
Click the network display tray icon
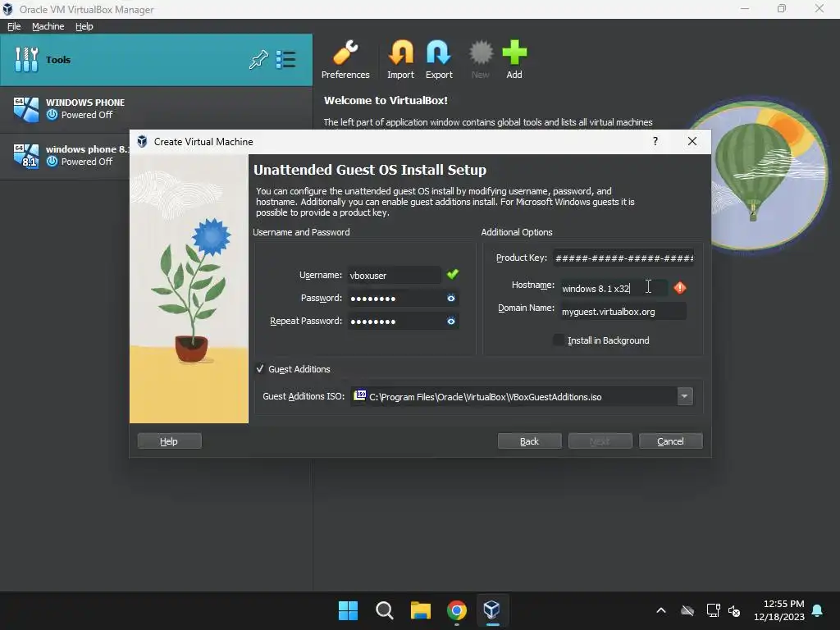coord(713,610)
